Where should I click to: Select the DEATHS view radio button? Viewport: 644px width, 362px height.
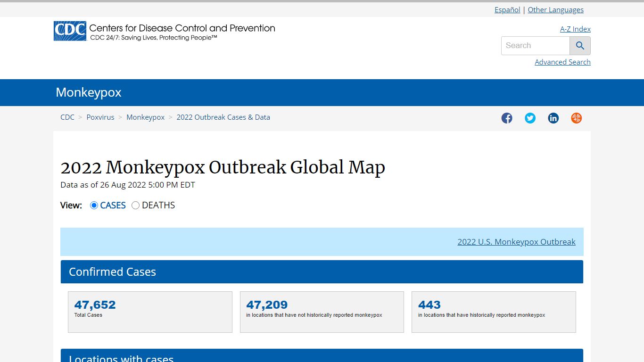[x=135, y=205]
